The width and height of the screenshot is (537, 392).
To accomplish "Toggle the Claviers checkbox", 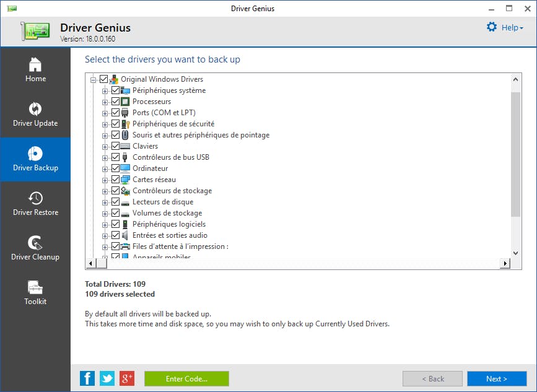I will [x=115, y=146].
